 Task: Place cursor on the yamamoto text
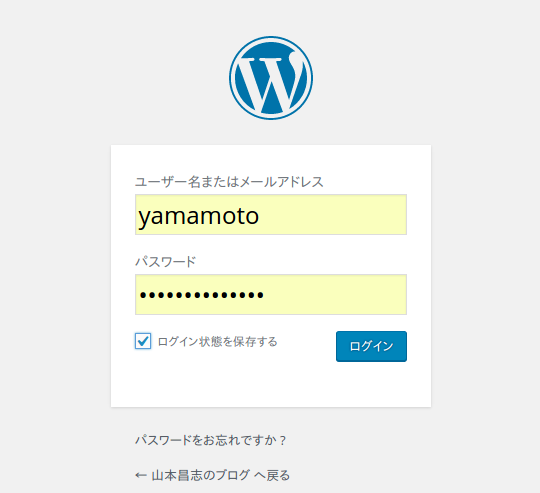pyautogui.click(x=198, y=217)
